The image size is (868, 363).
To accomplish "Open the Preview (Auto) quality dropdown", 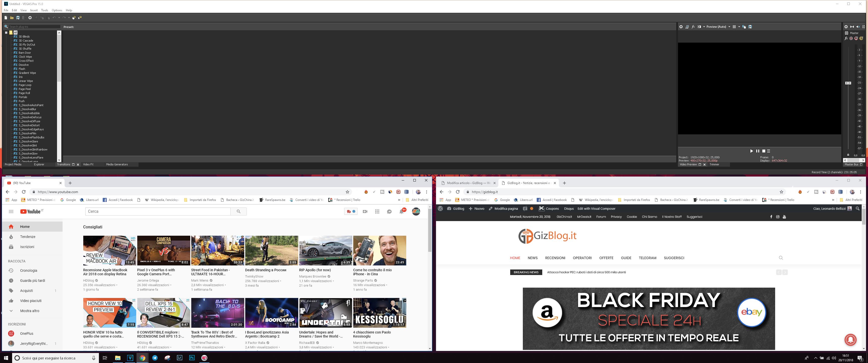I will pyautogui.click(x=718, y=27).
